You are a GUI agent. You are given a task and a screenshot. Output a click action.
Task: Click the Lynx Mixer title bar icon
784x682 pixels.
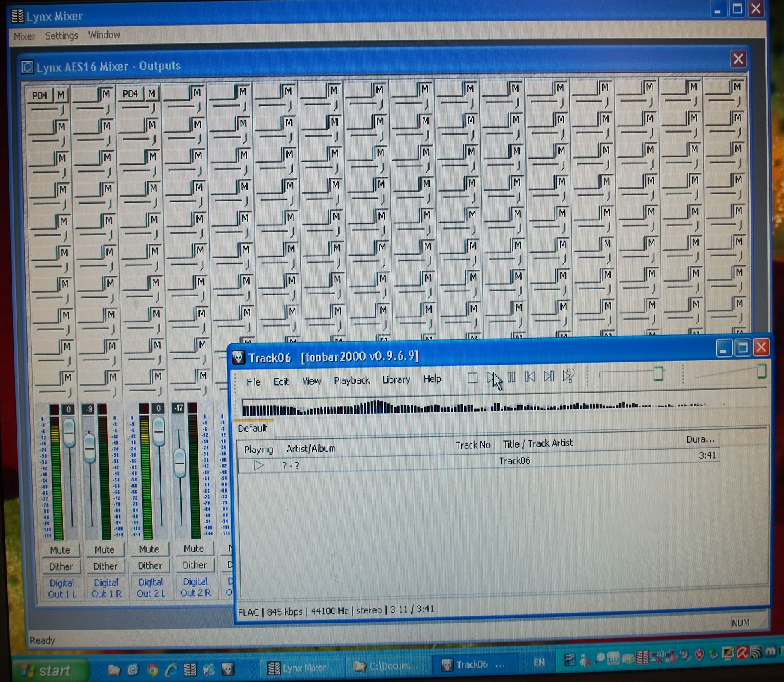point(17,16)
